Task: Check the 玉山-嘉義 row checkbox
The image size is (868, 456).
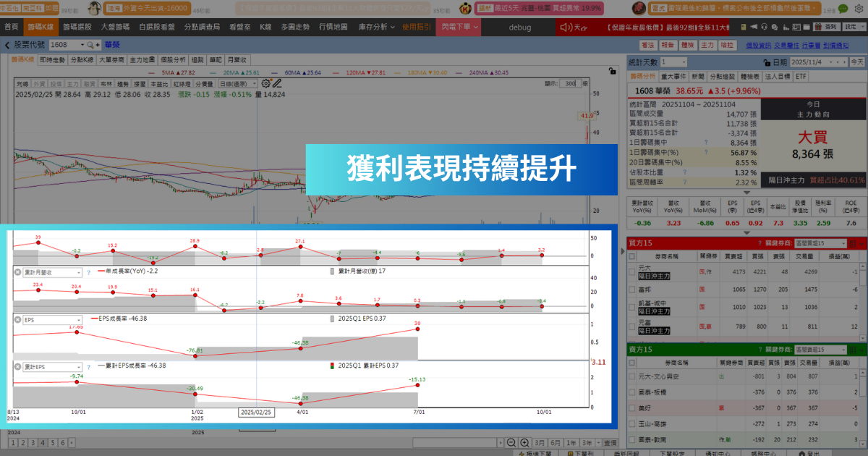Action: click(631, 423)
